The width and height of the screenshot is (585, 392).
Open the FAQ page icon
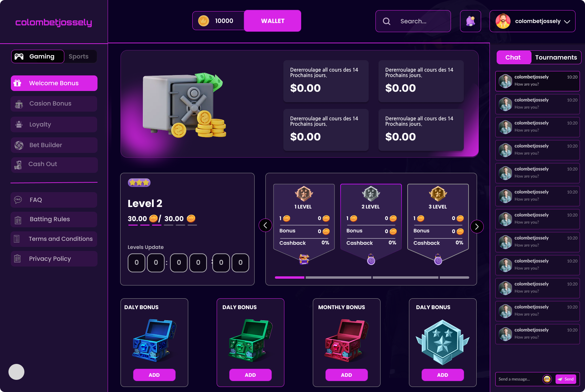pyautogui.click(x=18, y=200)
